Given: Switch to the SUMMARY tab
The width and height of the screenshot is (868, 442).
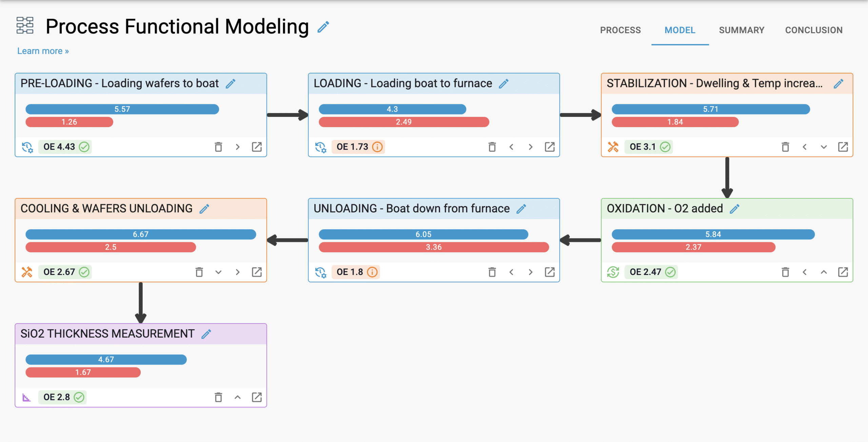Looking at the screenshot, I should pyautogui.click(x=742, y=30).
